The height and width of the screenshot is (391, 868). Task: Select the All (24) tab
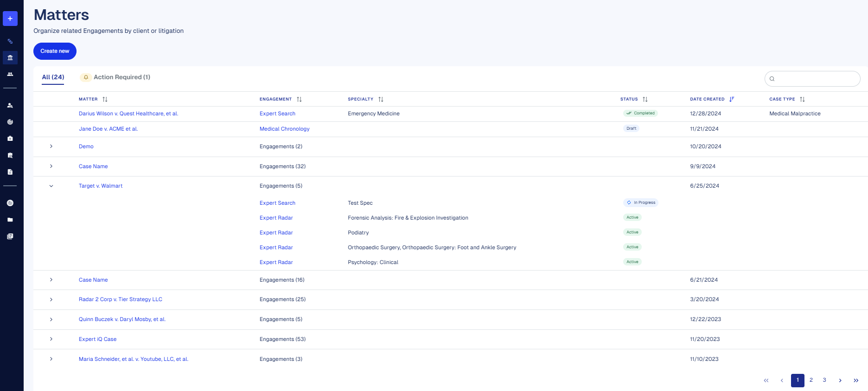pyautogui.click(x=53, y=77)
